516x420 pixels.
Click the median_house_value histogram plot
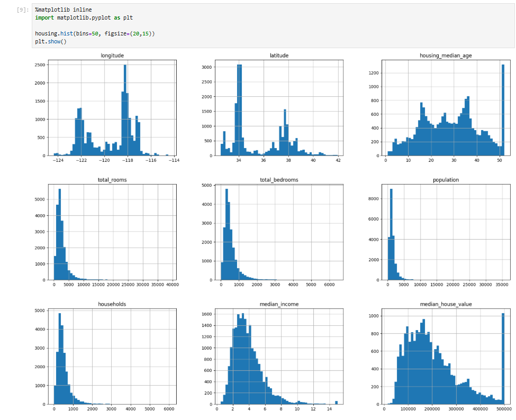[x=446, y=357]
